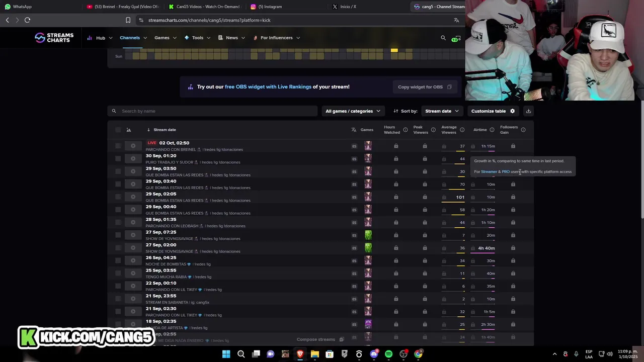Click the Compose streams button

tap(320, 339)
